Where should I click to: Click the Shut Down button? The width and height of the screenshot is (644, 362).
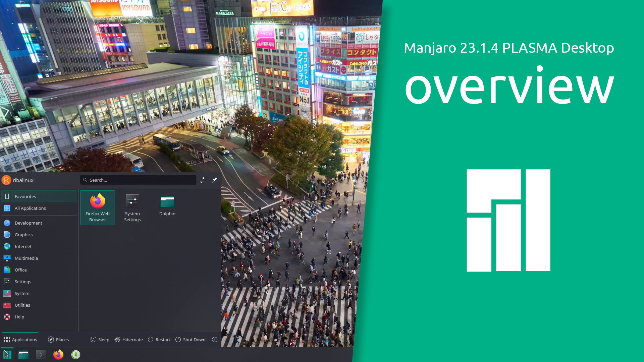click(191, 340)
